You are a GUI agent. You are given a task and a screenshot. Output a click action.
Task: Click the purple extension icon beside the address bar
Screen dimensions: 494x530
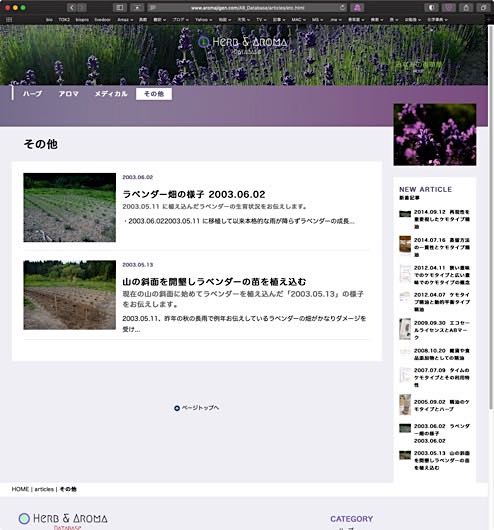coord(357,7)
